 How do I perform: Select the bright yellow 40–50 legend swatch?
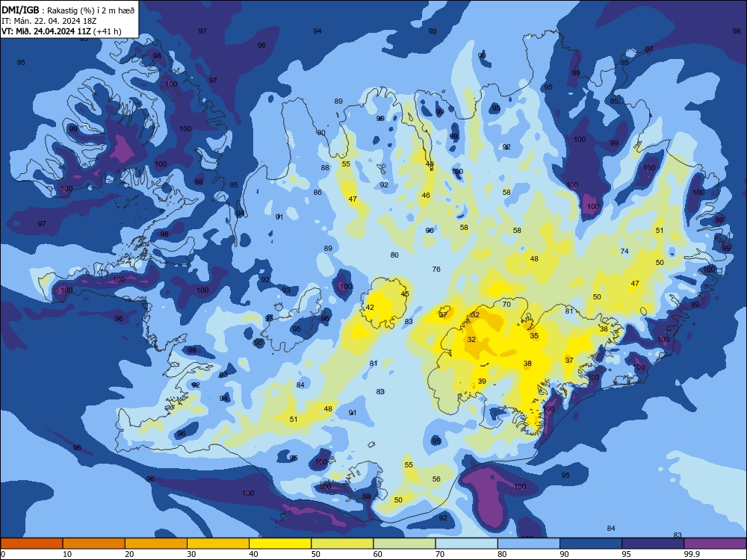coord(280,544)
